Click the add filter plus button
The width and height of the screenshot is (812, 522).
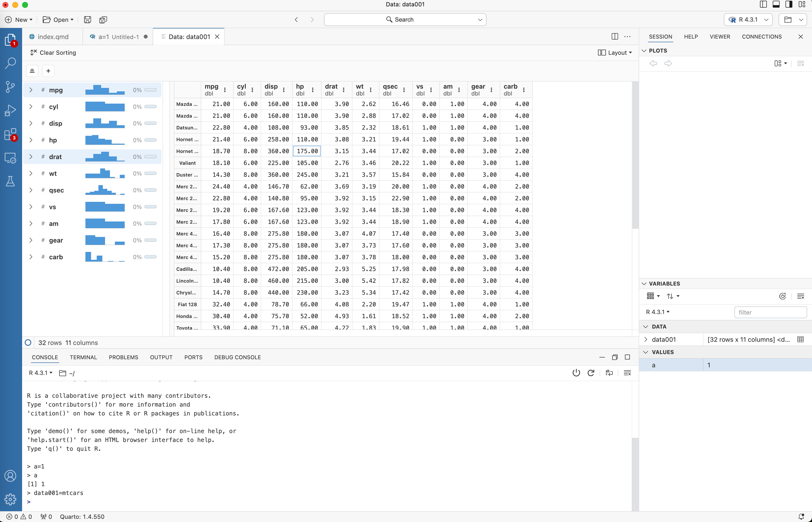(x=48, y=71)
